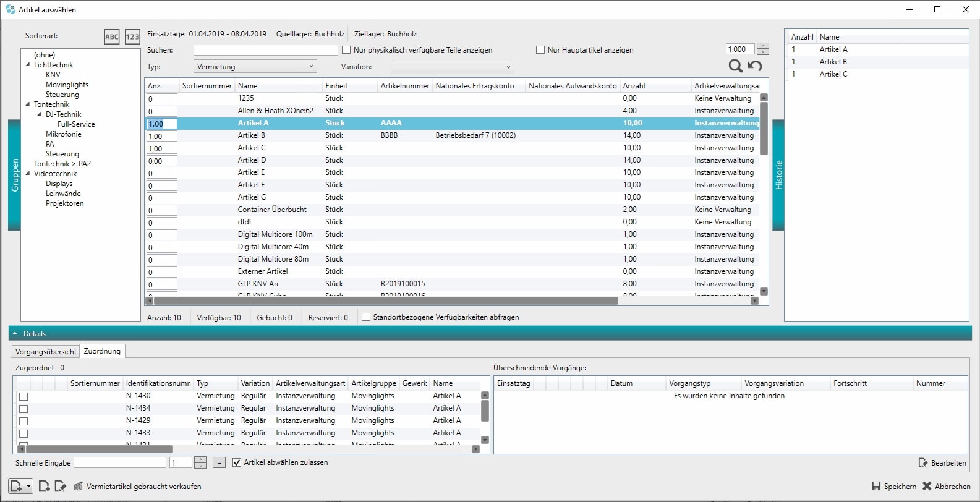Select Mikrofonie in the group tree
Screen dimensions: 980x502
(63, 134)
